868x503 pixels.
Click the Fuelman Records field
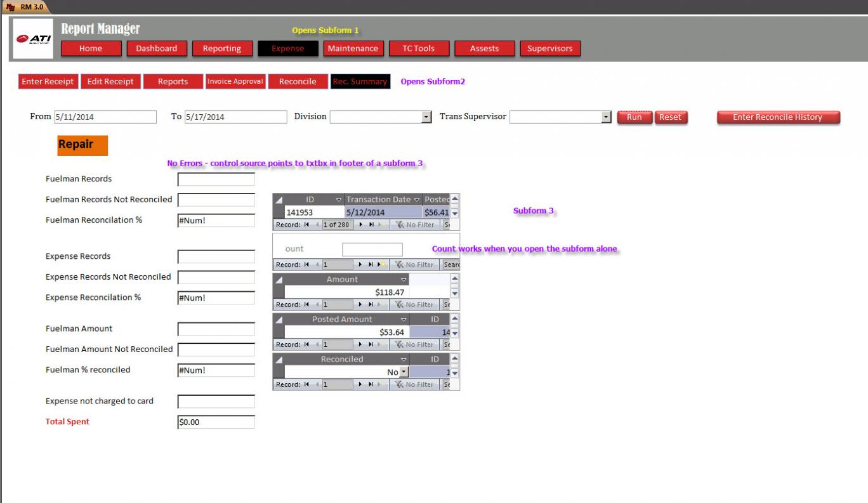coord(216,180)
